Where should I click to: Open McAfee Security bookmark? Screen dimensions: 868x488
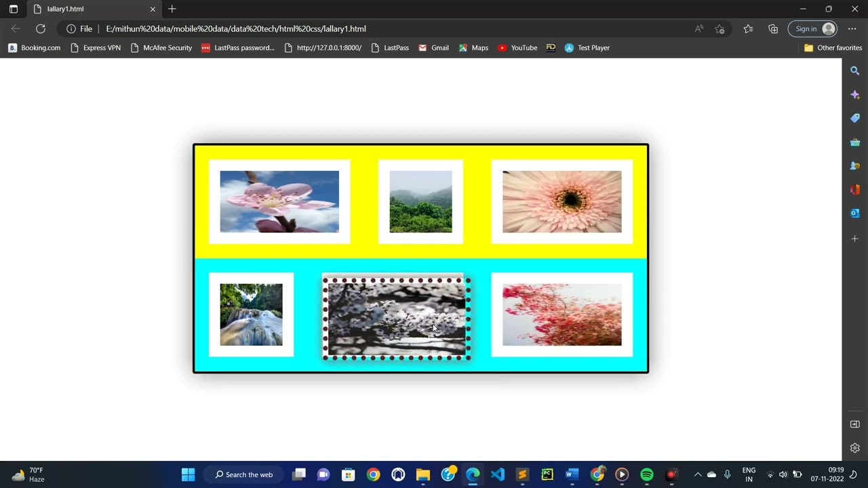tap(161, 47)
